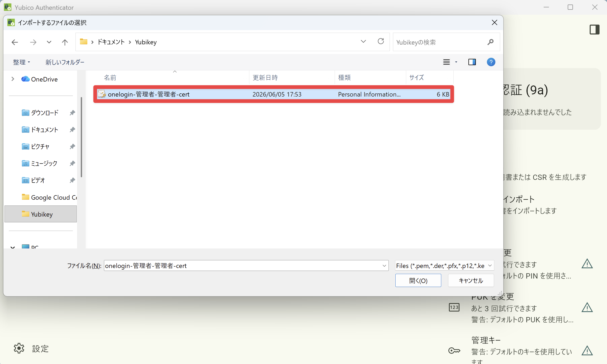Click the 開く(O) button

[418, 280]
